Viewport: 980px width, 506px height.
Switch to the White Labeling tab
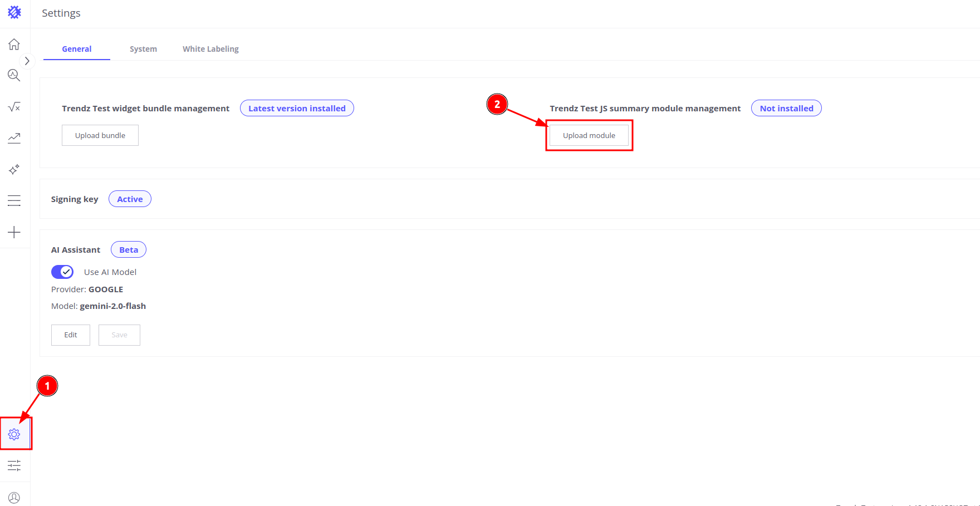coord(210,49)
